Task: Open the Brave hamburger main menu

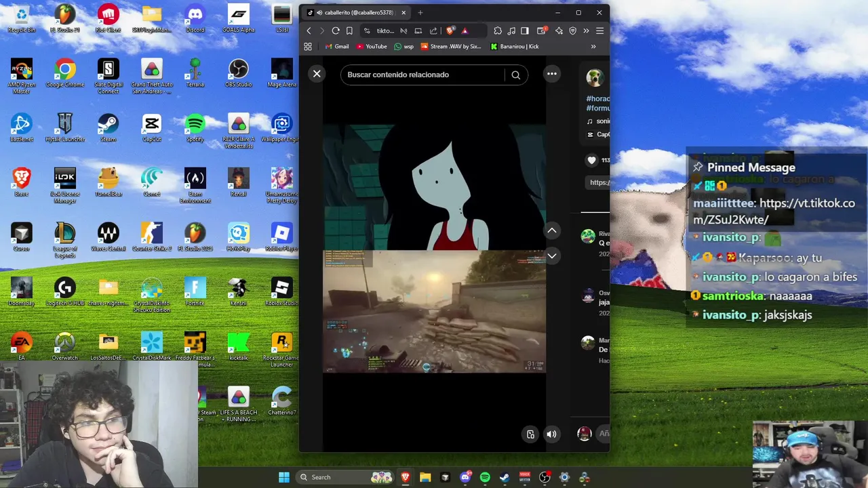Action: pos(599,30)
